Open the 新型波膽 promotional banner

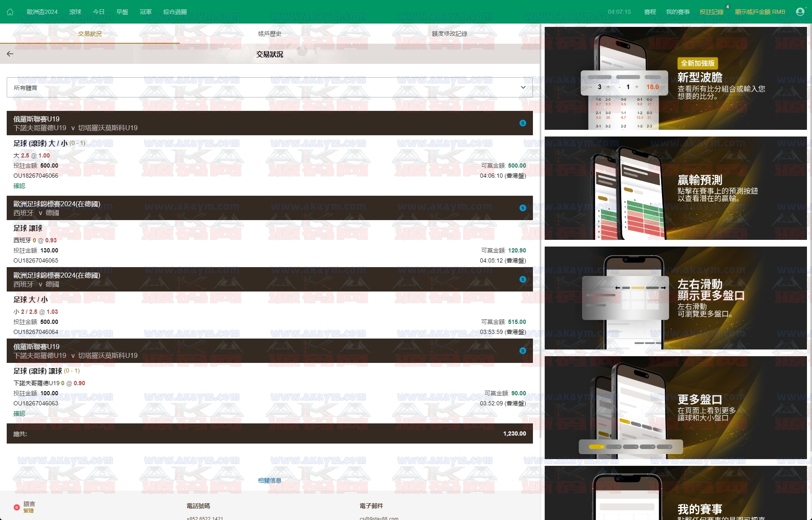pos(675,79)
